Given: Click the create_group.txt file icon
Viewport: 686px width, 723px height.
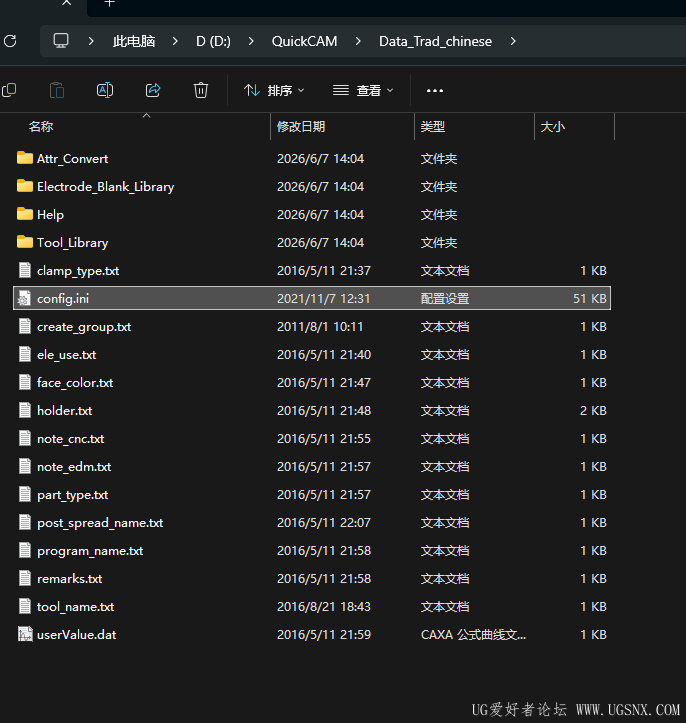Looking at the screenshot, I should coord(25,326).
